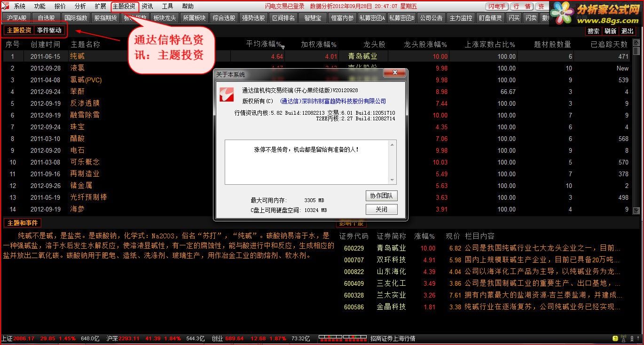Click the dialog message box scroll-down arrow
The height and width of the screenshot is (345, 644).
pos(392,180)
